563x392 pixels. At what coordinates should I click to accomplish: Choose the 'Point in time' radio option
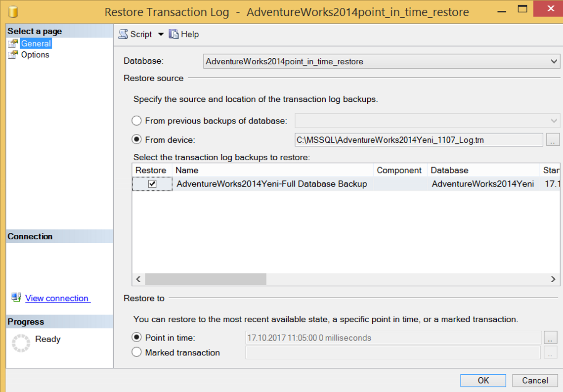[136, 337]
